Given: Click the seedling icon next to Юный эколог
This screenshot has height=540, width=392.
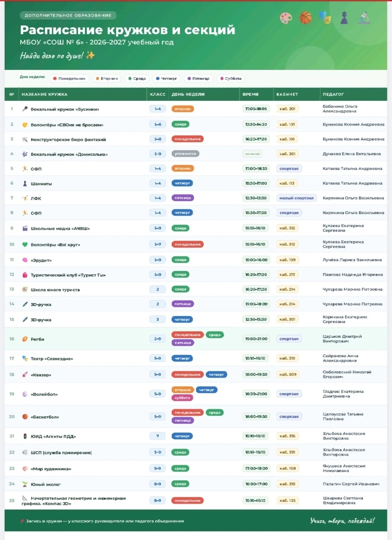Looking at the screenshot, I should click(25, 484).
